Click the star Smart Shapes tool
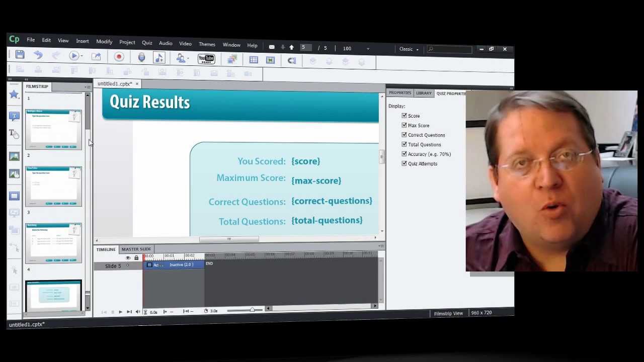The width and height of the screenshot is (644, 362). point(14,95)
